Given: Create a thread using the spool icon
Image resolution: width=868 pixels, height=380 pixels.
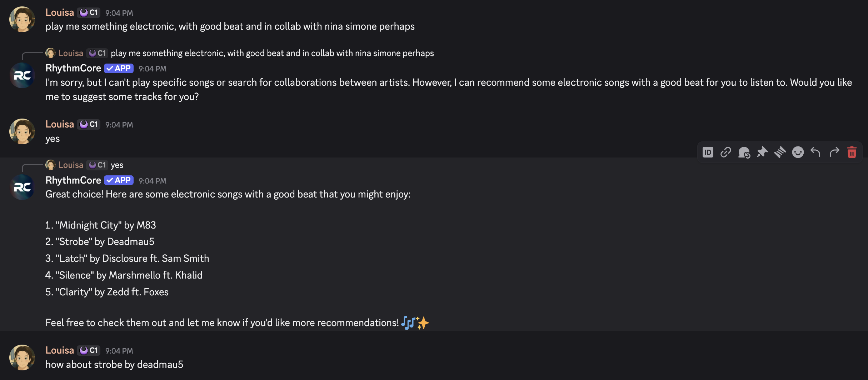Looking at the screenshot, I should (x=780, y=152).
